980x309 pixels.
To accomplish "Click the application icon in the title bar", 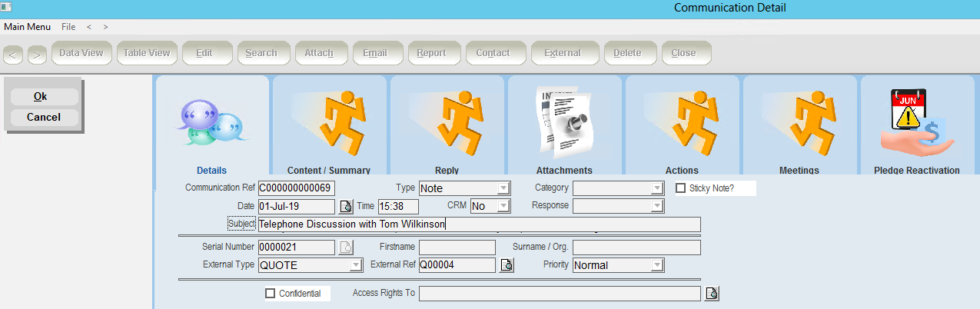I will point(6,8).
